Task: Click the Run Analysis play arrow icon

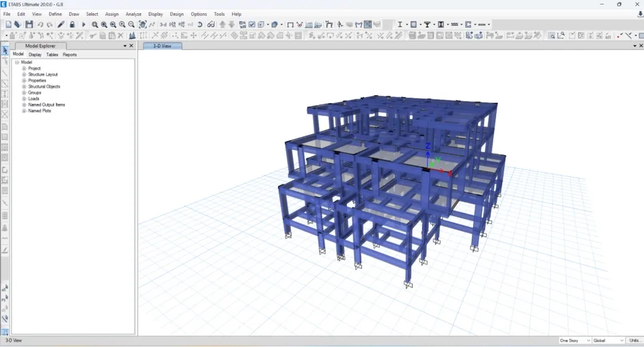Action: [84, 25]
